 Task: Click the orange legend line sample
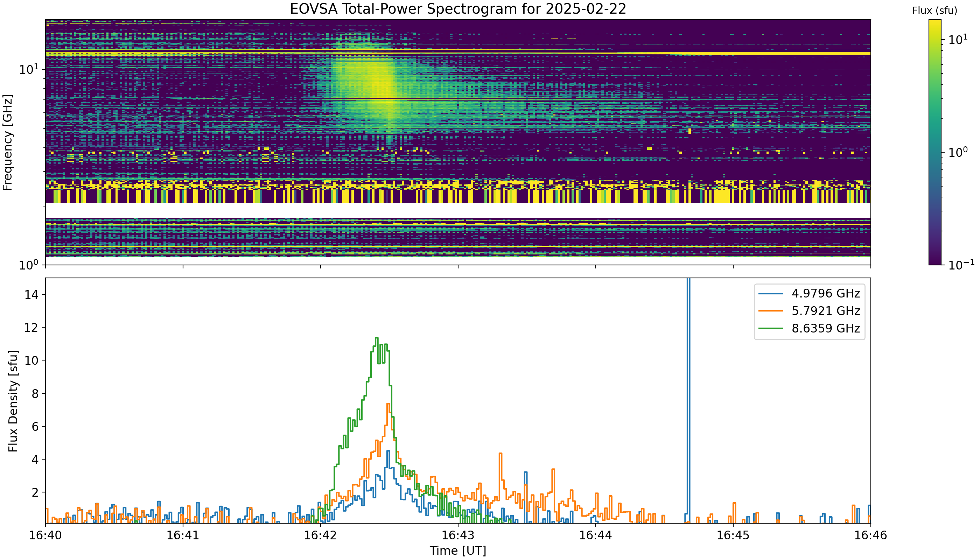[x=771, y=311]
